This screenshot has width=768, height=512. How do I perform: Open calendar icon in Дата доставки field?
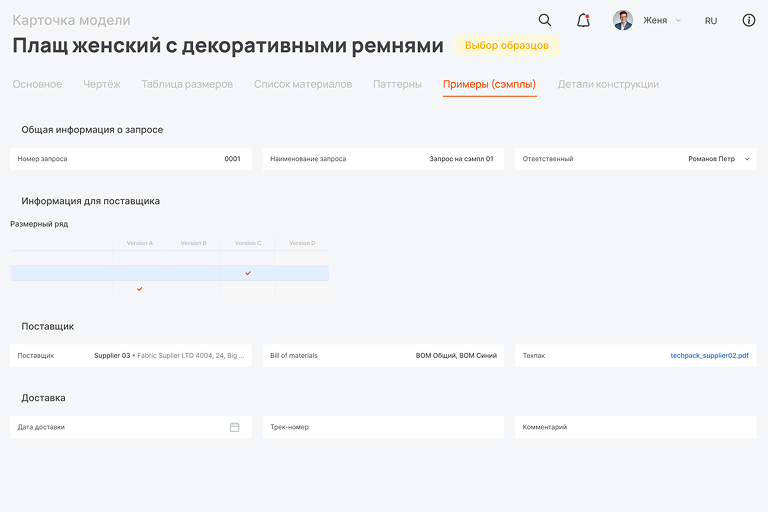coord(235,427)
